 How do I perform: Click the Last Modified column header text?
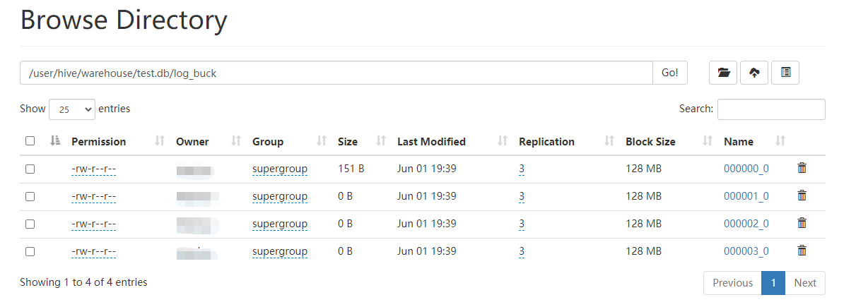pos(431,141)
